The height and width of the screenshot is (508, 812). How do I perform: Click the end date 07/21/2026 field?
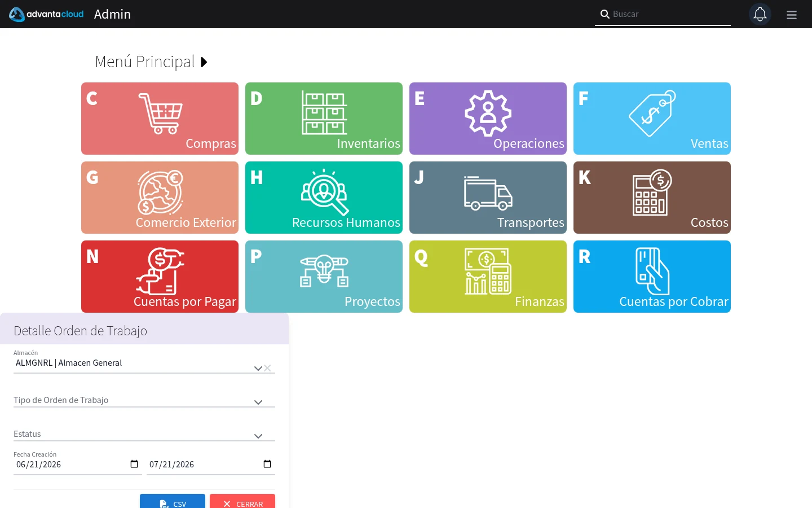coord(211,465)
